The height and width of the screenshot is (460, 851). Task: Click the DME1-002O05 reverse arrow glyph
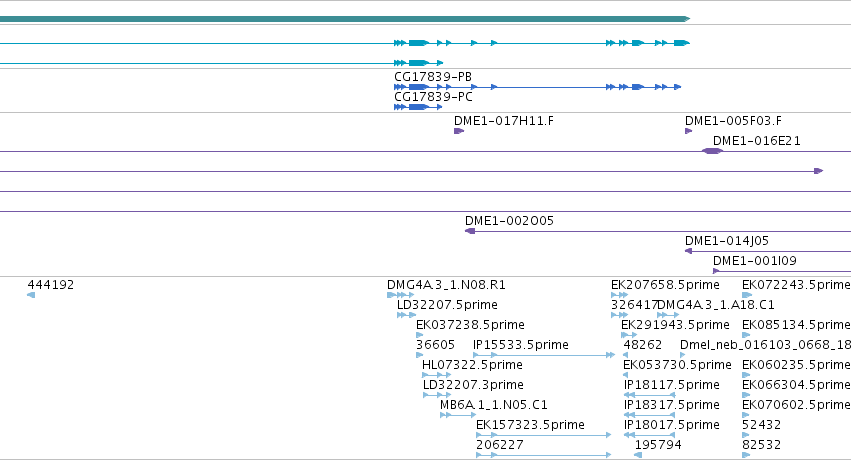[x=470, y=231]
